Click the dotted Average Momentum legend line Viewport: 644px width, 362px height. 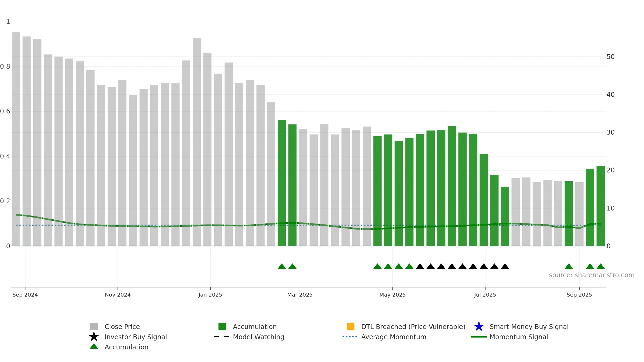350,337
